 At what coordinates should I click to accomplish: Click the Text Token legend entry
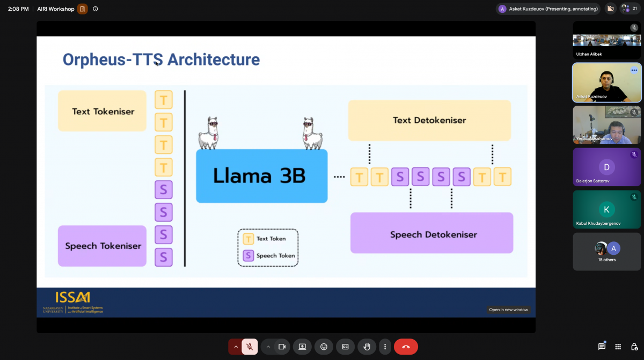(265, 239)
